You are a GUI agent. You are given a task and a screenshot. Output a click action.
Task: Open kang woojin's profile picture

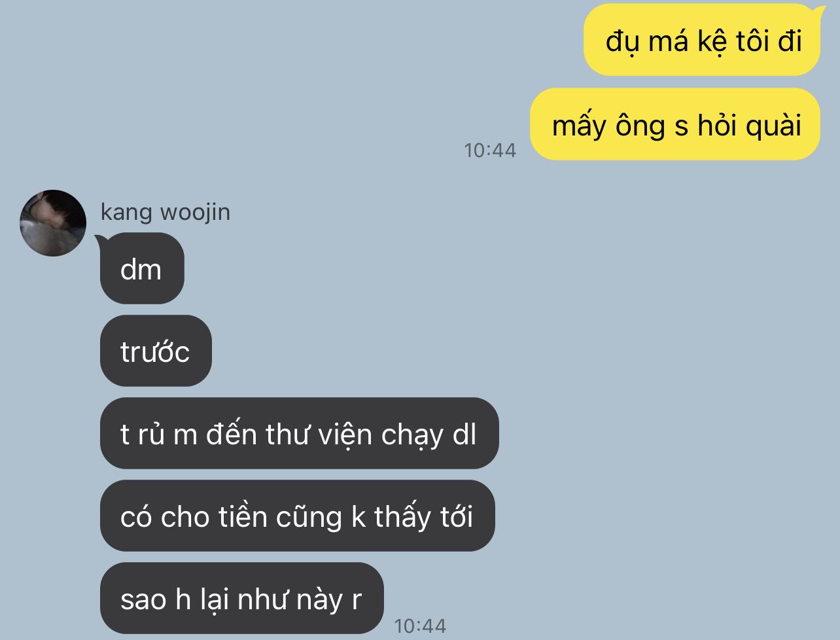pyautogui.click(x=53, y=222)
